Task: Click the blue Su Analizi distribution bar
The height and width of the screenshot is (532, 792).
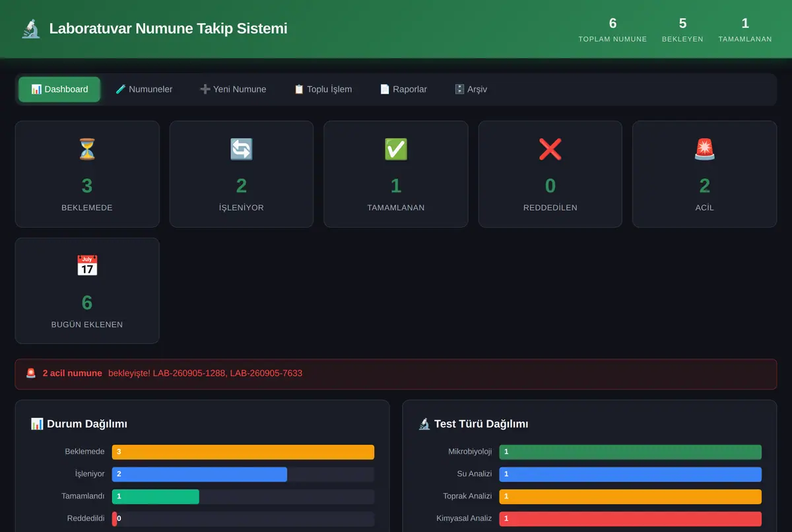Action: [630, 475]
